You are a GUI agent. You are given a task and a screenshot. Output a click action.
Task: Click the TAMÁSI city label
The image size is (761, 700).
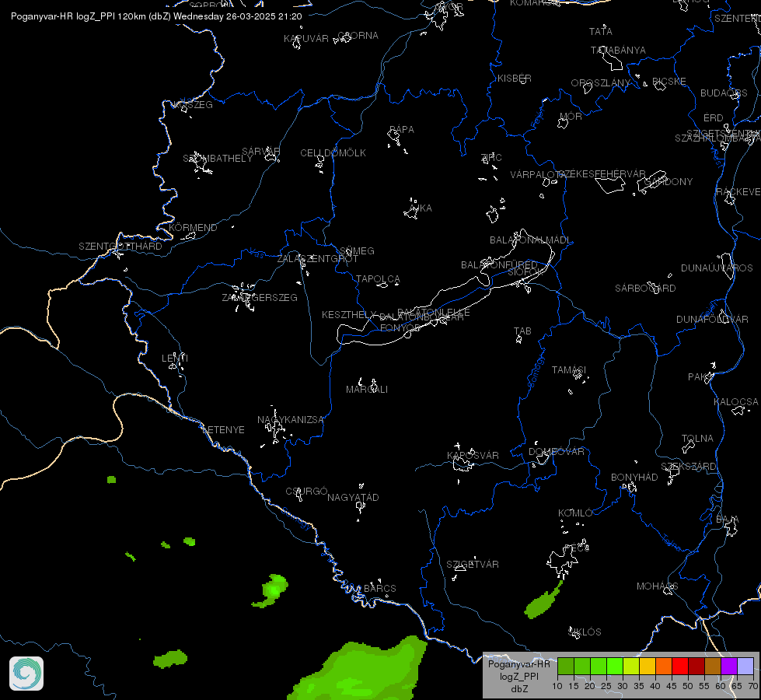[569, 370]
